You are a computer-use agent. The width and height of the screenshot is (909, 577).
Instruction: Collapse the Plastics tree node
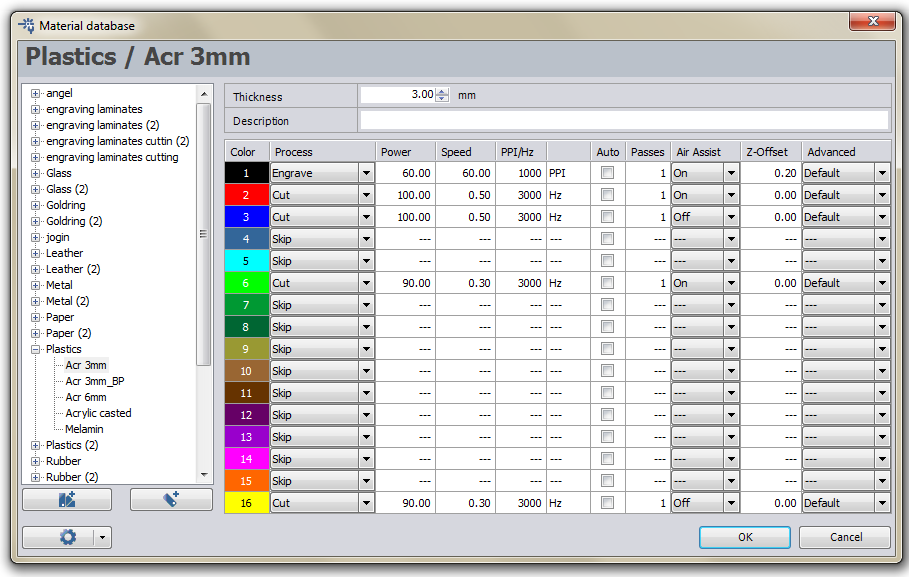pyautogui.click(x=35, y=349)
